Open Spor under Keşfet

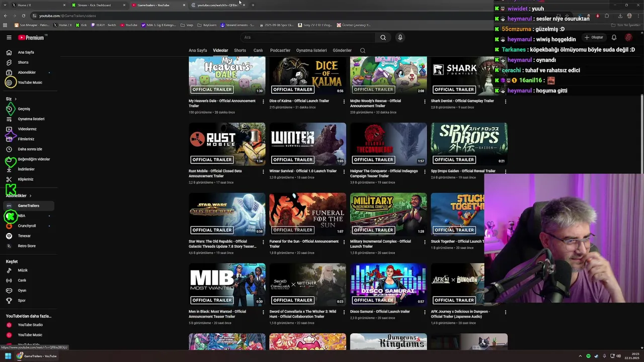22,301
